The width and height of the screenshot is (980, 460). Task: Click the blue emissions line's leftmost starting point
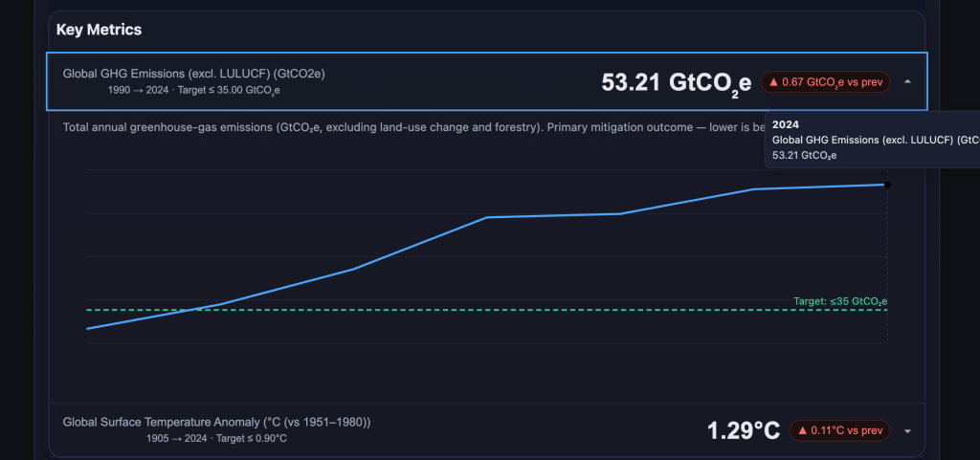click(88, 328)
